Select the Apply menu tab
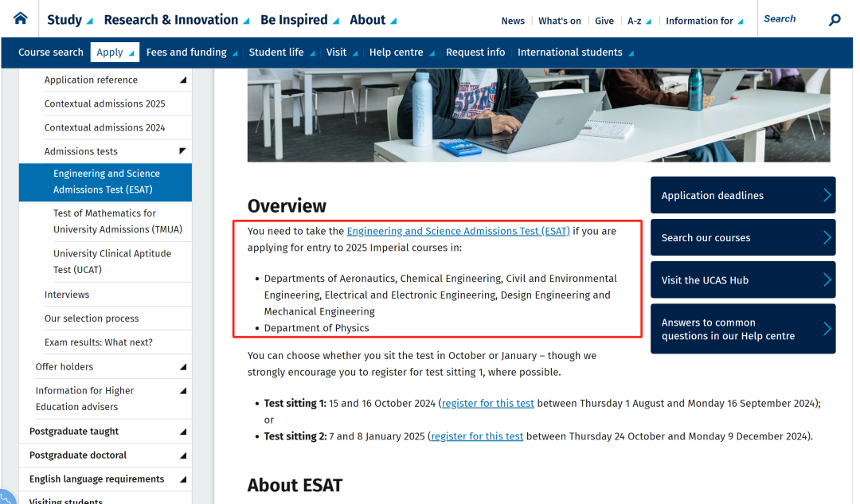The height and width of the screenshot is (504, 860). click(115, 52)
